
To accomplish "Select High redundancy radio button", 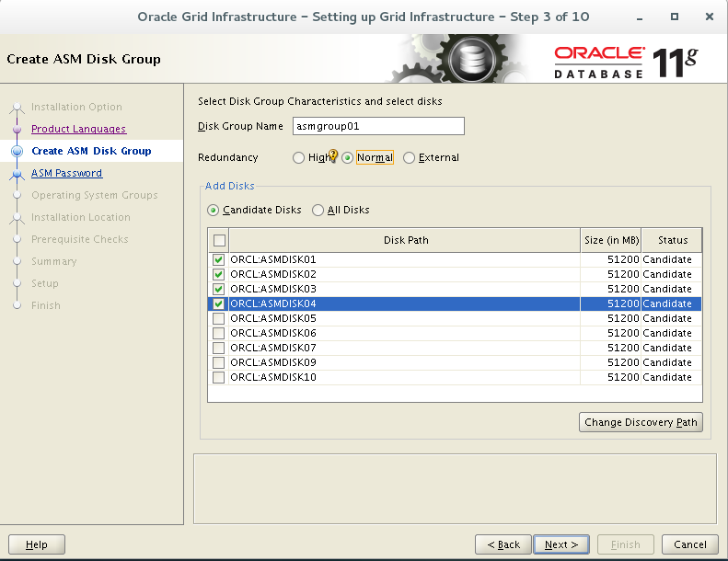I will 298,158.
